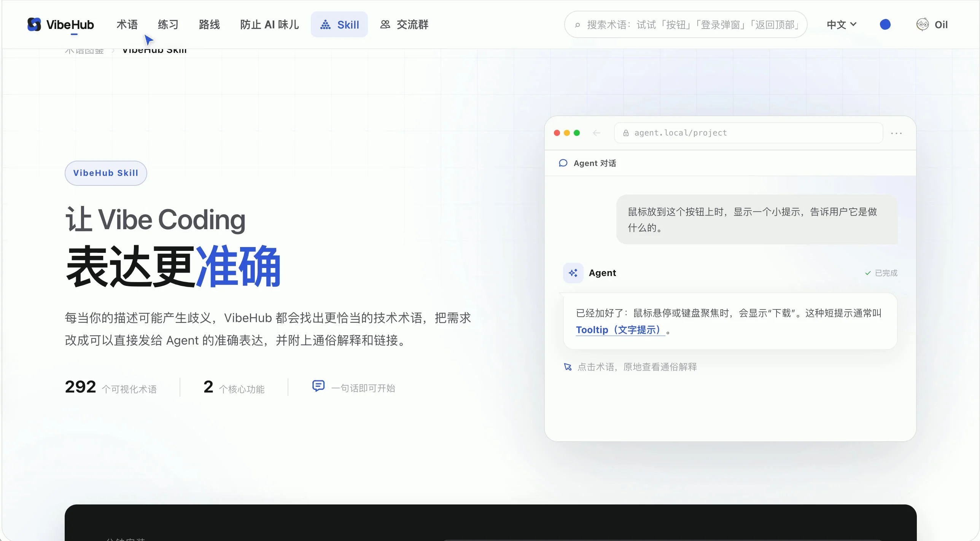This screenshot has width=980, height=541.
Task: Open the Tooltip（文字提示）link
Action: pos(620,330)
